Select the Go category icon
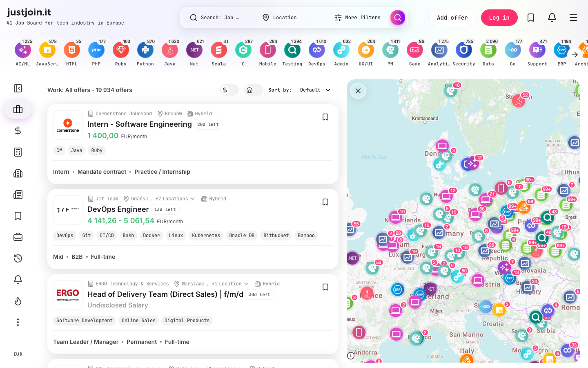588x368 pixels. [x=513, y=50]
